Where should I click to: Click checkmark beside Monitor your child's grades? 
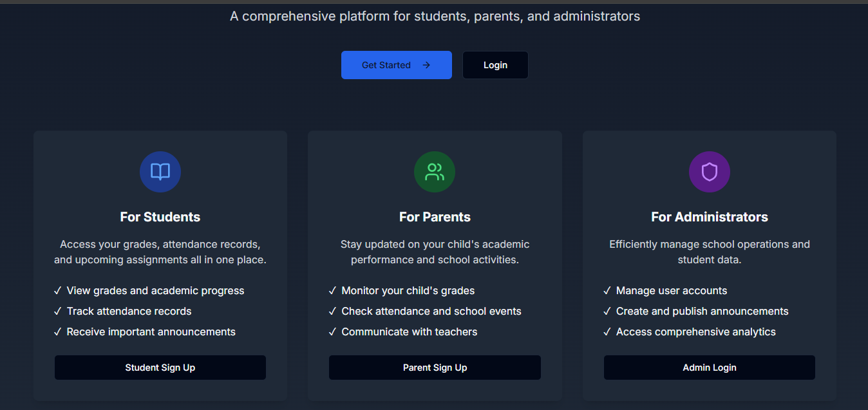(x=332, y=291)
